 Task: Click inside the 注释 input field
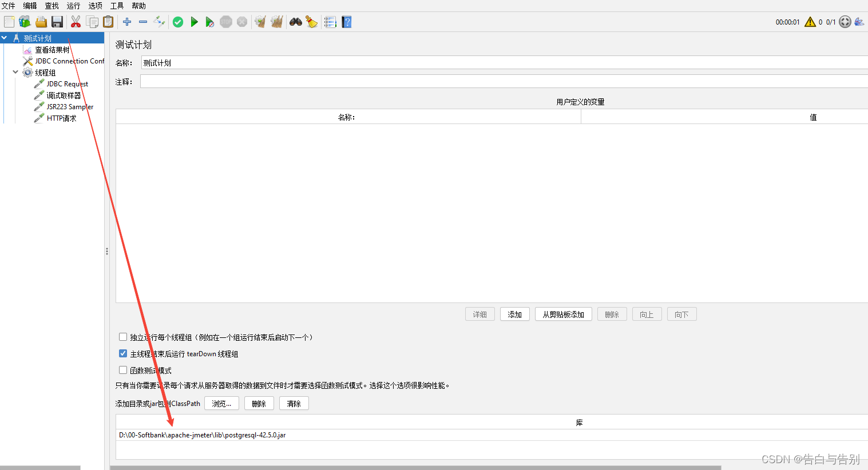(x=343, y=81)
